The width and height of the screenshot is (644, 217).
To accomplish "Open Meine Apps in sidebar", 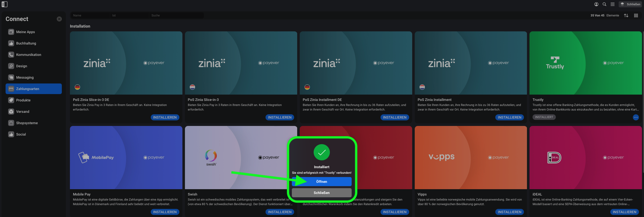I will (x=34, y=32).
